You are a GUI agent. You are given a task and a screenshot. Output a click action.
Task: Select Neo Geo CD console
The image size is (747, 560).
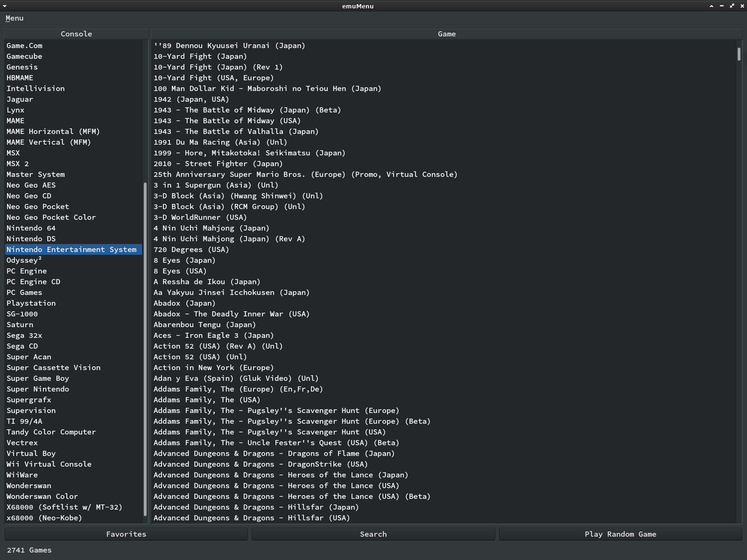(x=73, y=196)
